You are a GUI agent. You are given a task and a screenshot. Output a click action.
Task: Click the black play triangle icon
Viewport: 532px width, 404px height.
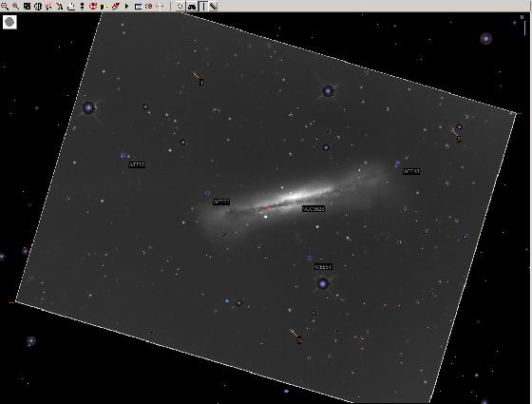(x=126, y=6)
